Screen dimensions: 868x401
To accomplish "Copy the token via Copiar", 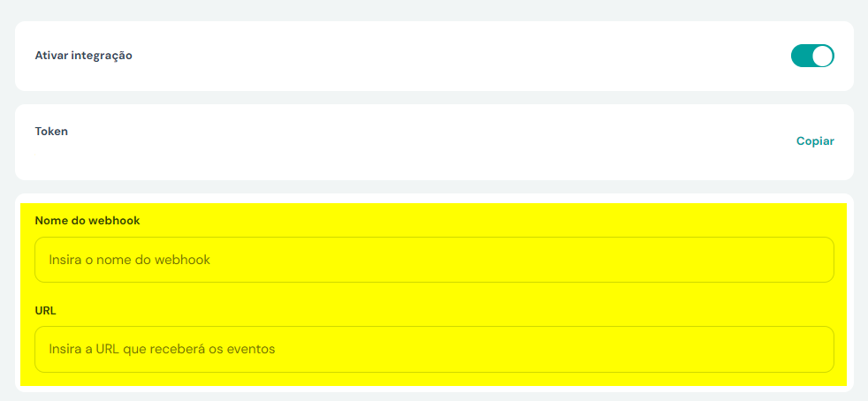I will tap(815, 141).
